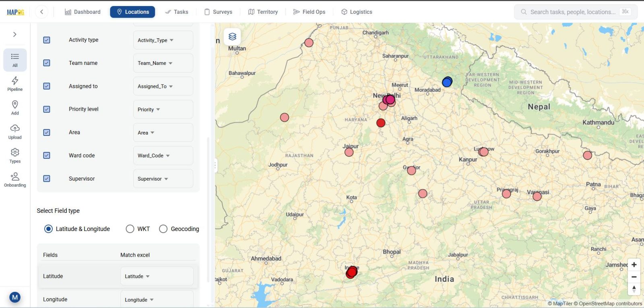Click the blue marker near Moradabad
Screen dimensions: 644x308
coord(447,82)
